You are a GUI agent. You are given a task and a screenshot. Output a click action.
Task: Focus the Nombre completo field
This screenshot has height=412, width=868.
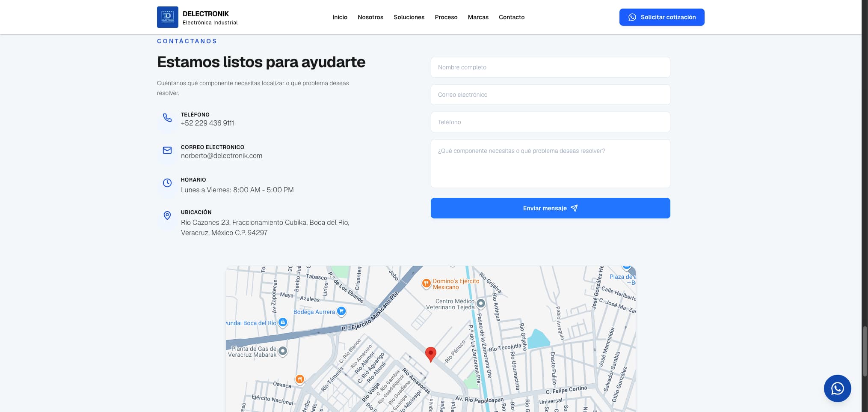click(x=550, y=67)
